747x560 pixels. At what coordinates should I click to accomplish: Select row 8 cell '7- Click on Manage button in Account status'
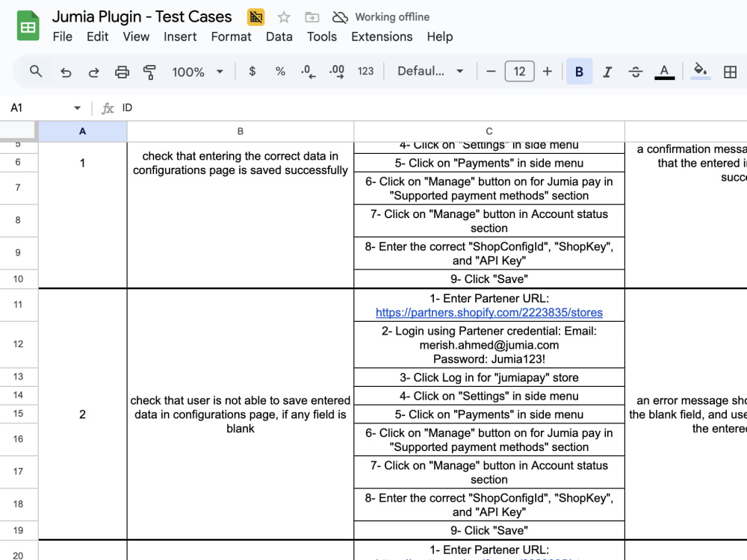[489, 221]
